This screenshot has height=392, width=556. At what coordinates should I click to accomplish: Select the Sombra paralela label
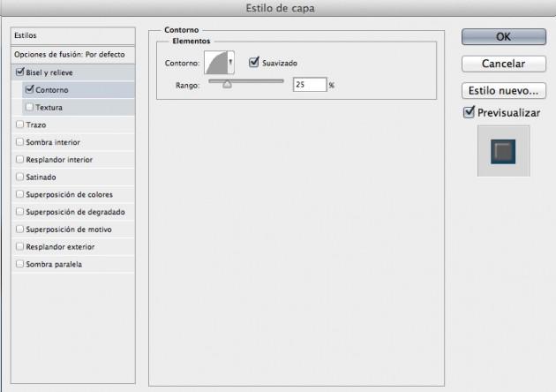[54, 264]
